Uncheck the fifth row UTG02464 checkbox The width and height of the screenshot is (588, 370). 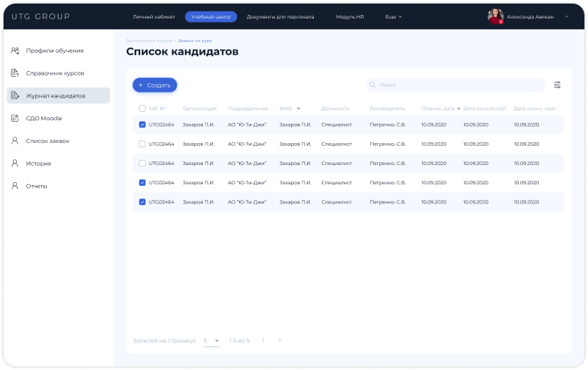142,201
